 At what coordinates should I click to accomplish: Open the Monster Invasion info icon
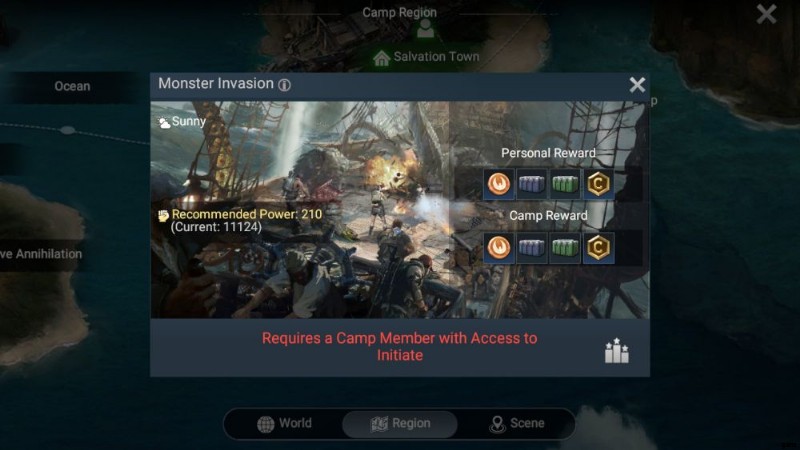[x=285, y=85]
